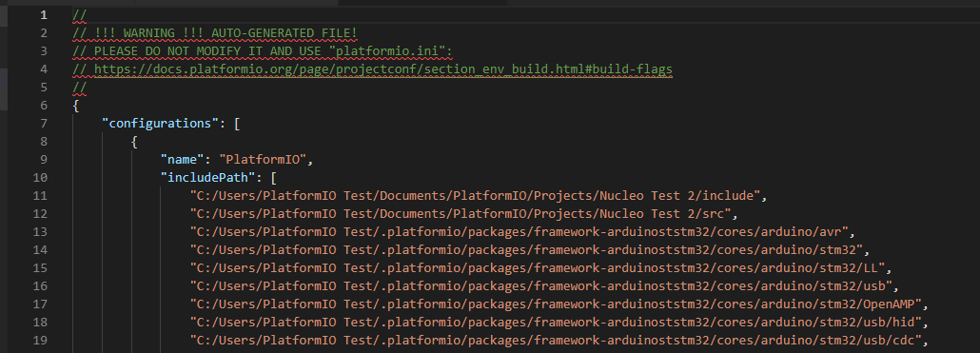Click line number 13 in the gutter
This screenshot has height=353, width=980.
(40, 232)
